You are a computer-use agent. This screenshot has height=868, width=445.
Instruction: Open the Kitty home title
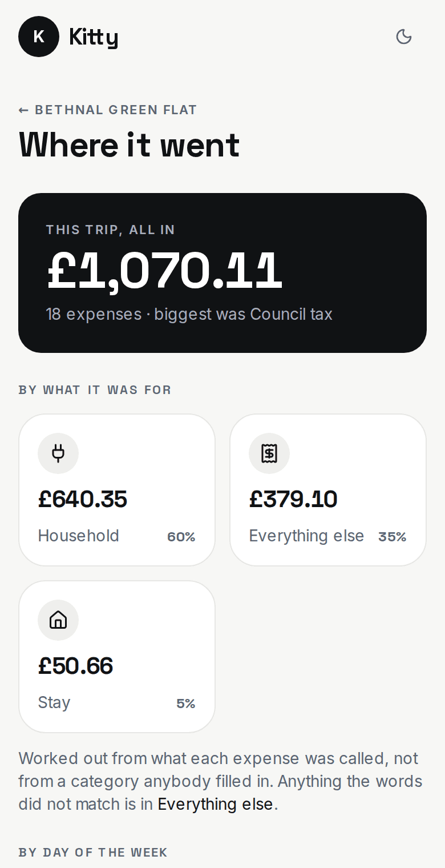coord(94,37)
